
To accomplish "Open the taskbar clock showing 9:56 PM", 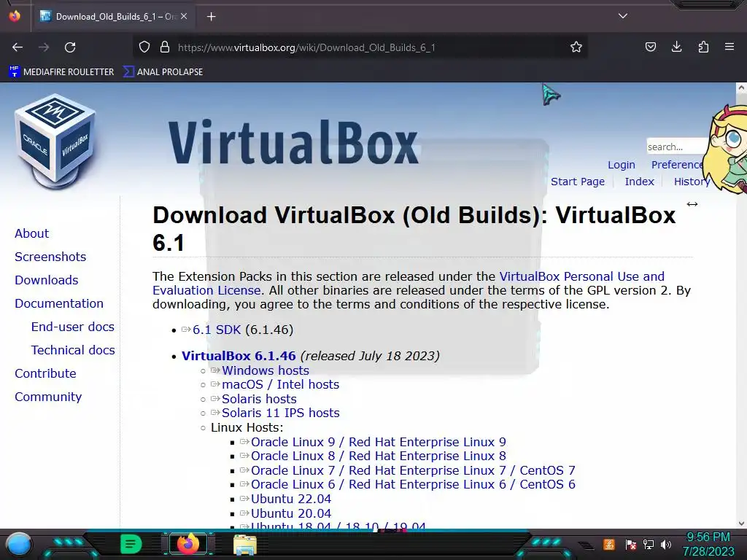I will tap(708, 544).
